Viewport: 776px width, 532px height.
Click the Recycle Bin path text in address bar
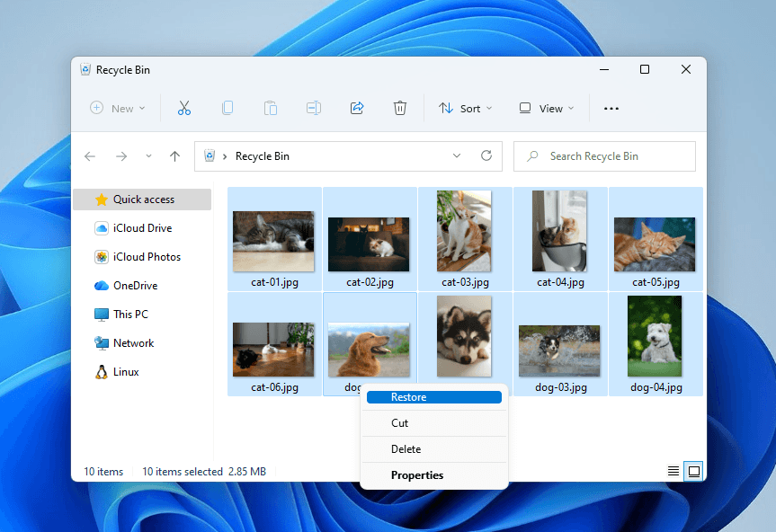coord(263,156)
